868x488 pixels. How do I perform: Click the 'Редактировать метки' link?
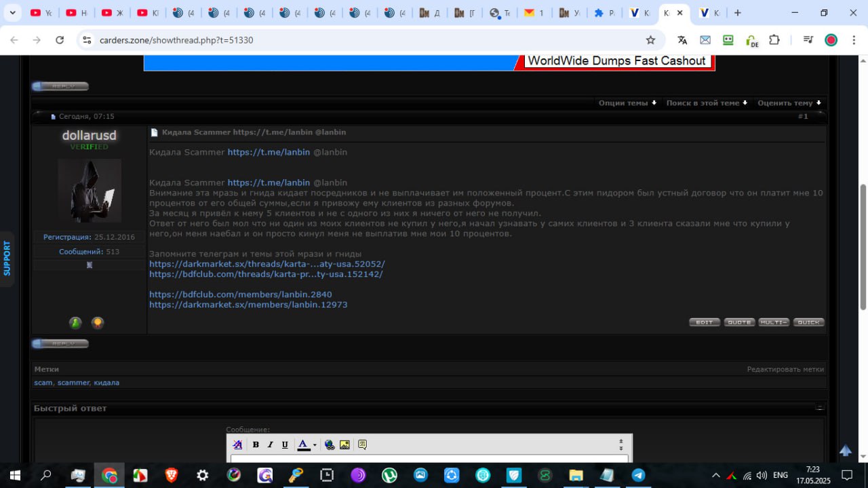pyautogui.click(x=785, y=369)
